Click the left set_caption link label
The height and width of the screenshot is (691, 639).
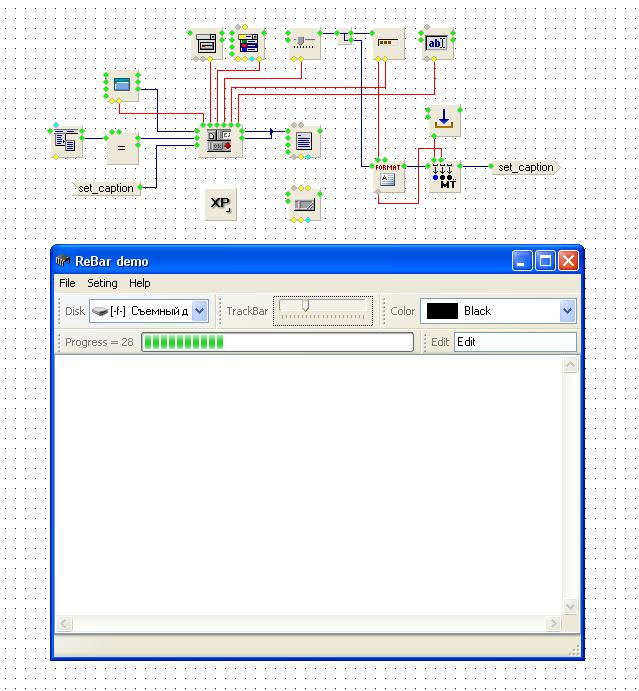[x=105, y=188]
